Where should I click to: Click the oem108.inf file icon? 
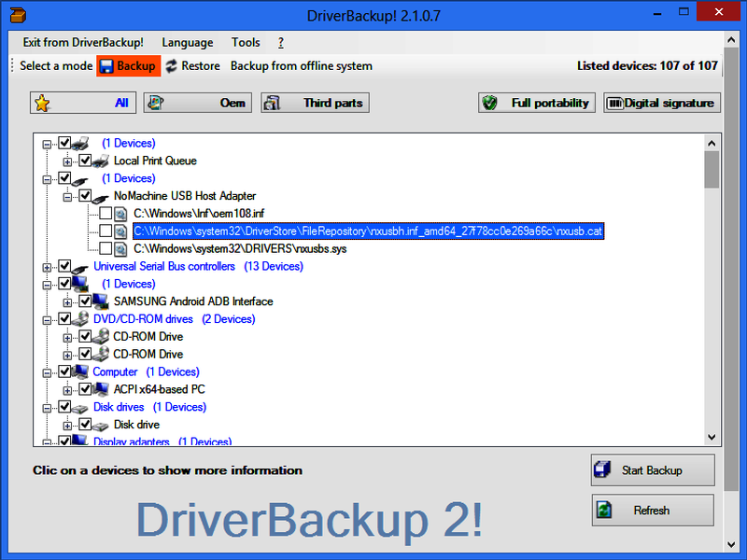(x=120, y=214)
